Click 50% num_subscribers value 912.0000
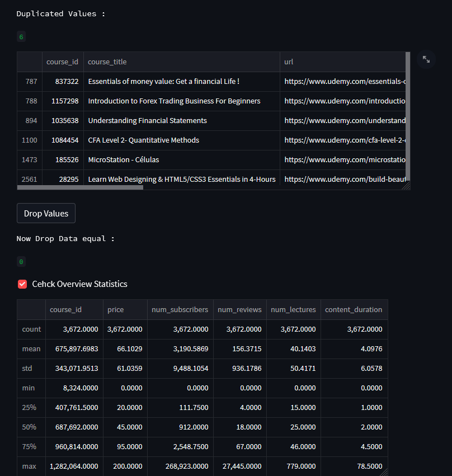Viewport: 452px width, 476px height. [x=180, y=427]
